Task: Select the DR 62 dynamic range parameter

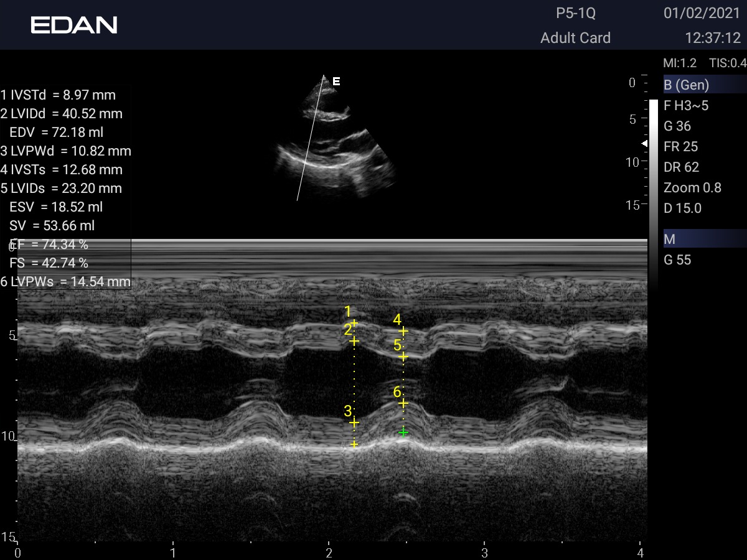Action: click(681, 167)
